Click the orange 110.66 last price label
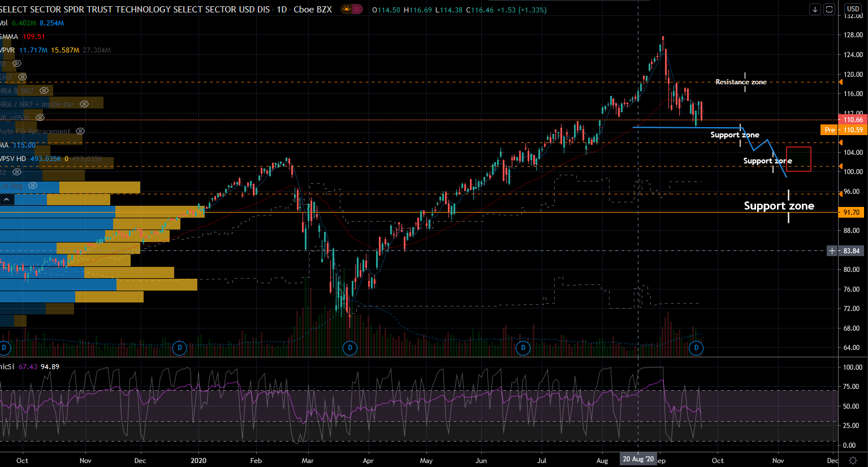868x467 pixels. click(x=853, y=120)
